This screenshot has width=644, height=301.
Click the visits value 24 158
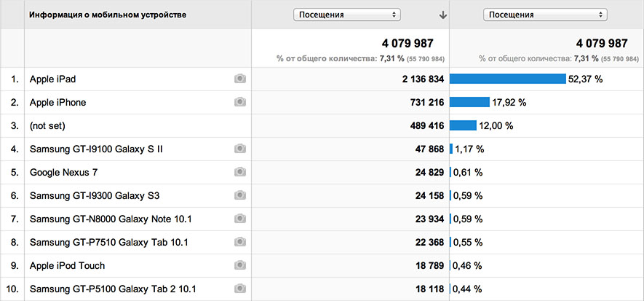(x=429, y=196)
